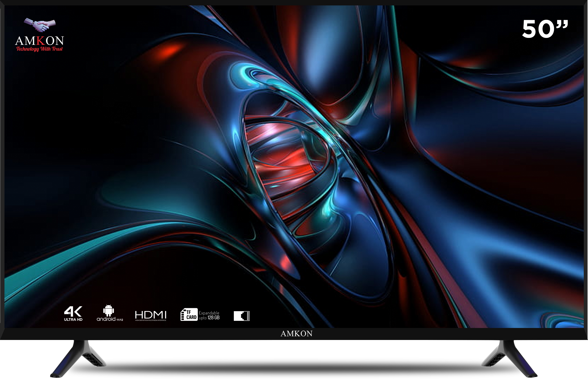Click the AMKON wordmark in top-left logo

tap(40, 41)
